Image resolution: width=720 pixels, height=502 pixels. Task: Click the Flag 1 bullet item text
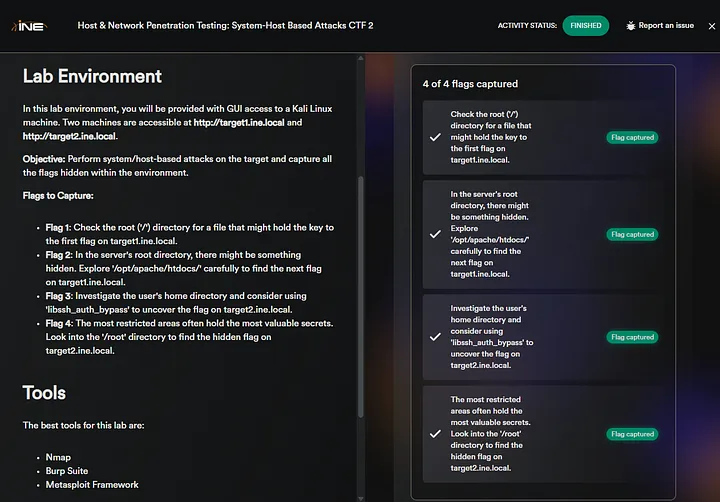[x=190, y=234]
